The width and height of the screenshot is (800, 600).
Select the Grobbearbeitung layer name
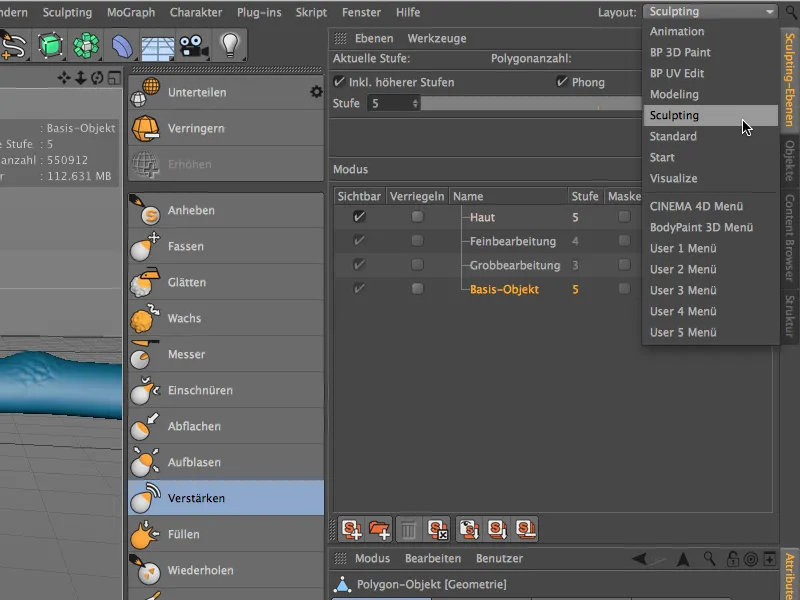click(x=515, y=265)
